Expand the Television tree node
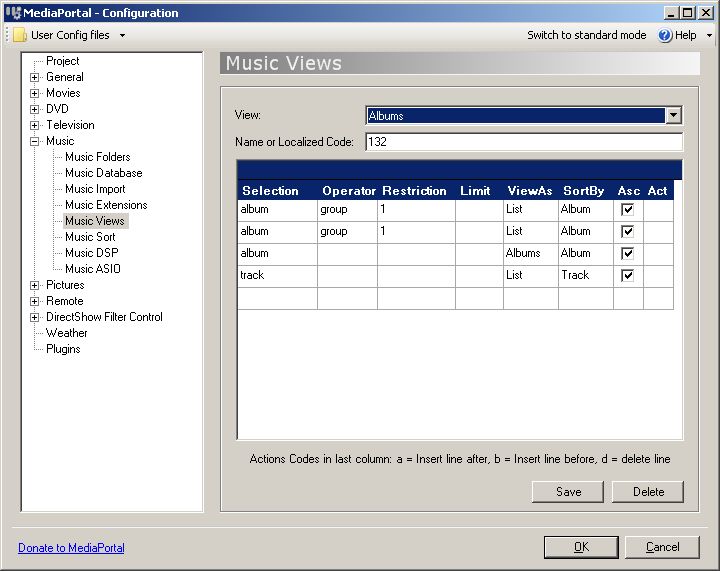 pos(35,125)
